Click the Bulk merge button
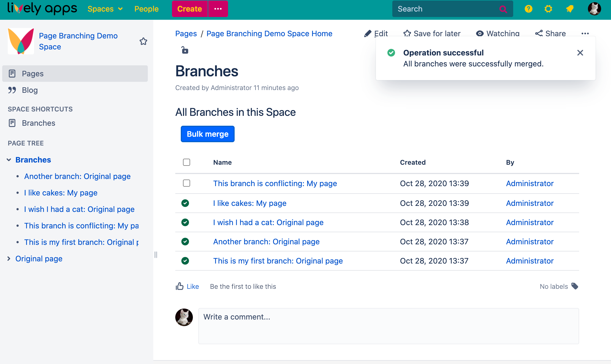The image size is (611, 364). click(x=208, y=134)
